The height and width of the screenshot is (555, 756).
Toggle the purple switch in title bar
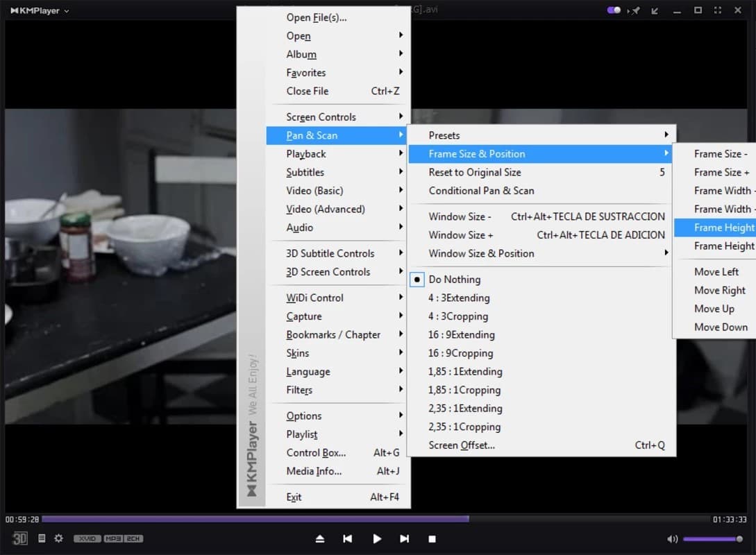click(614, 10)
